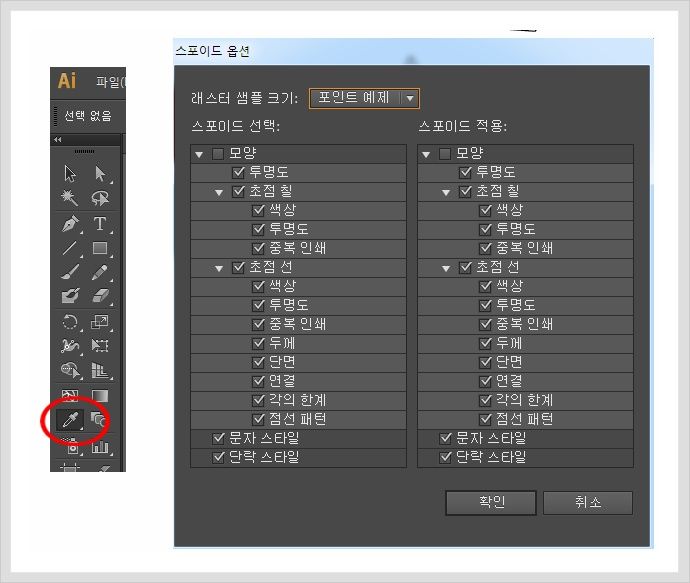Uncheck 초점 선 under 스포이드 적용
The width and height of the screenshot is (690, 583).
coord(465,268)
